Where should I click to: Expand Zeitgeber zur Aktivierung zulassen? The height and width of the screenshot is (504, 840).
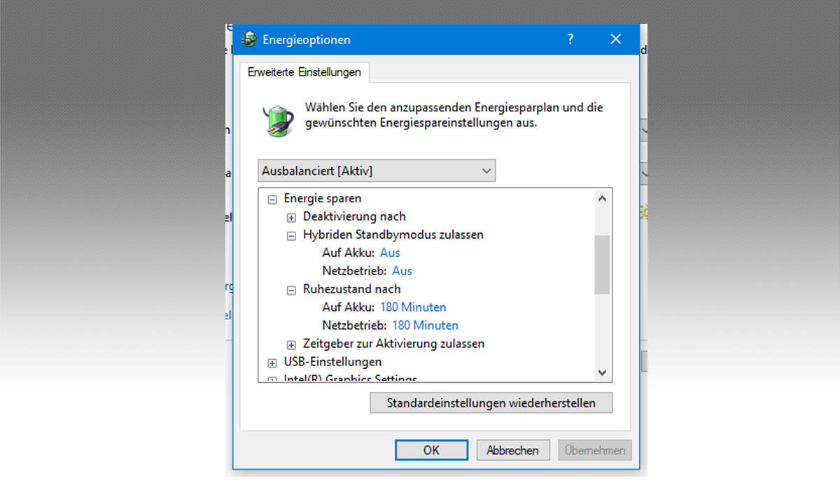291,344
